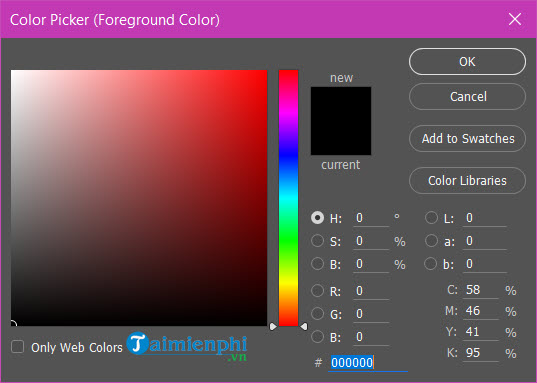This screenshot has height=383, width=537.
Task: Click the right hue slider arrow handle
Action: coord(304,326)
